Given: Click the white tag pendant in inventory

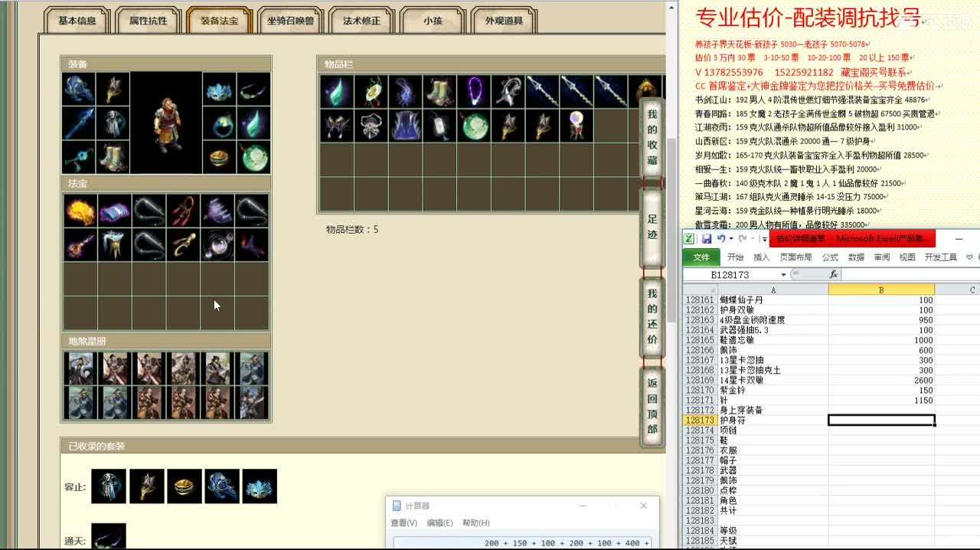Looking at the screenshot, I should tap(439, 126).
